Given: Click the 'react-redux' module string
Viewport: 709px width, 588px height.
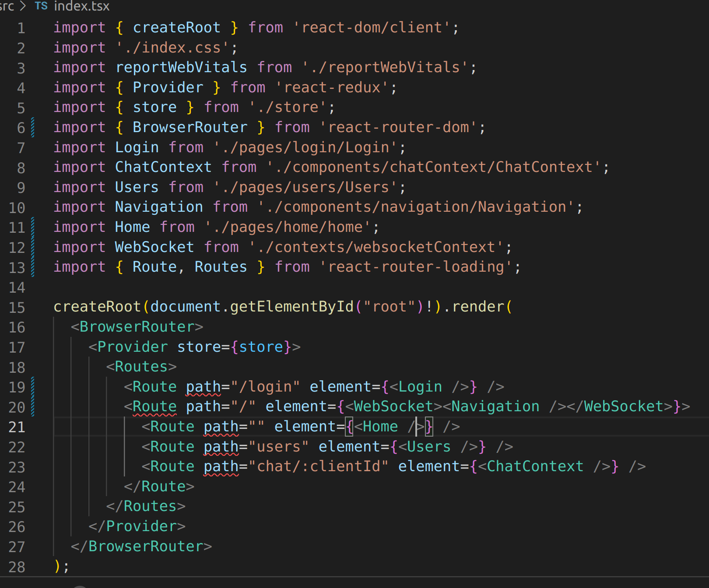Looking at the screenshot, I should click(x=332, y=87).
